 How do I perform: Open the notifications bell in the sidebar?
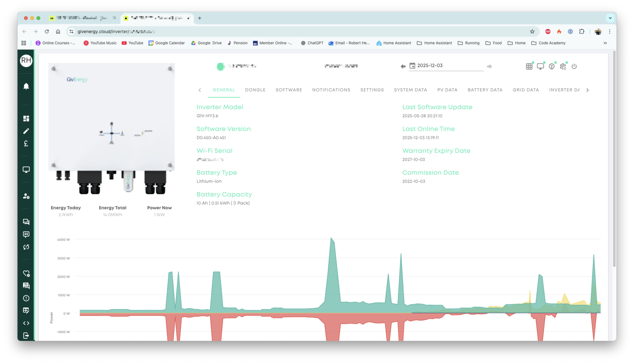(x=26, y=86)
